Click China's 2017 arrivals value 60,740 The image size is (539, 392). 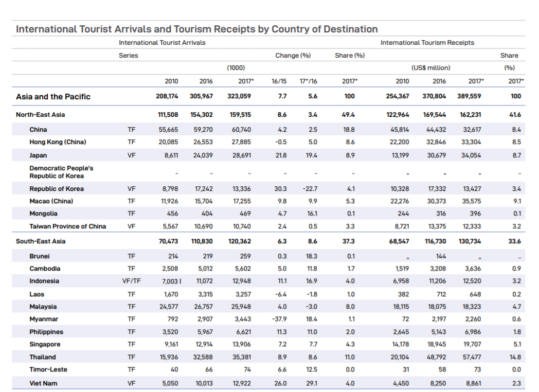tap(241, 130)
